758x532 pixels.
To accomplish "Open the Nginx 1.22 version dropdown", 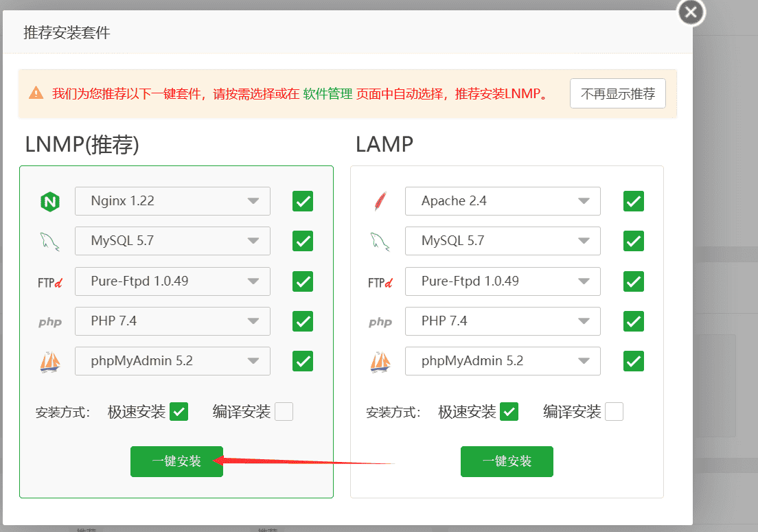I will coord(172,201).
